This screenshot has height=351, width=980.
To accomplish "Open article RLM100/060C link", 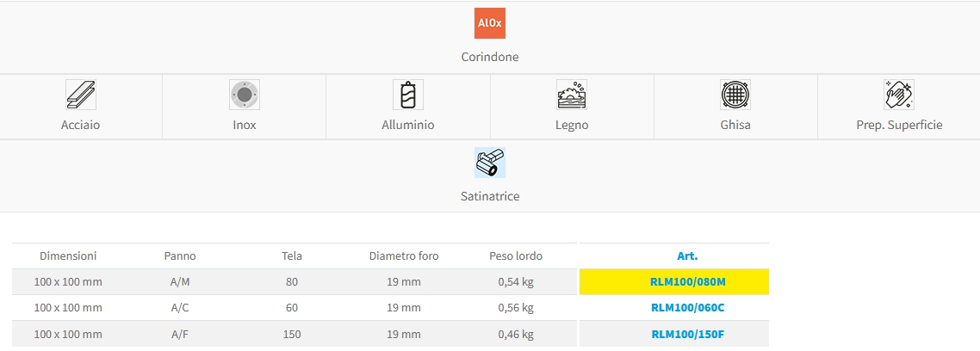I will [x=674, y=308].
